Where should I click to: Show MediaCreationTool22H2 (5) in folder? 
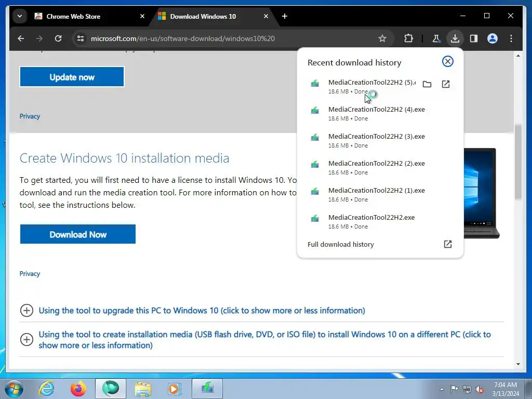427,84
